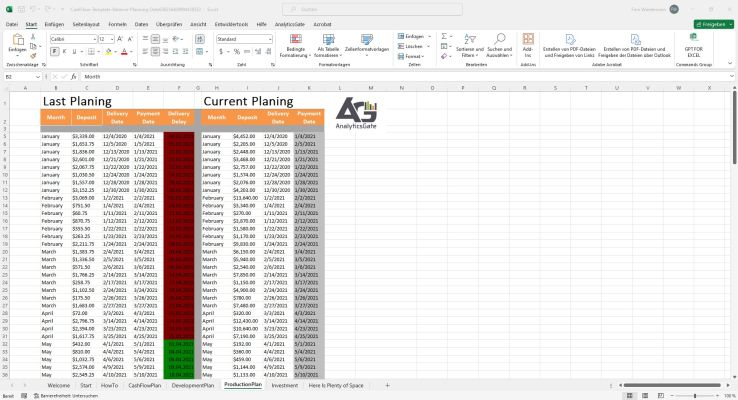The height and width of the screenshot is (400, 738).
Task: Click the AnalyticsGate logo image
Action: (356, 117)
